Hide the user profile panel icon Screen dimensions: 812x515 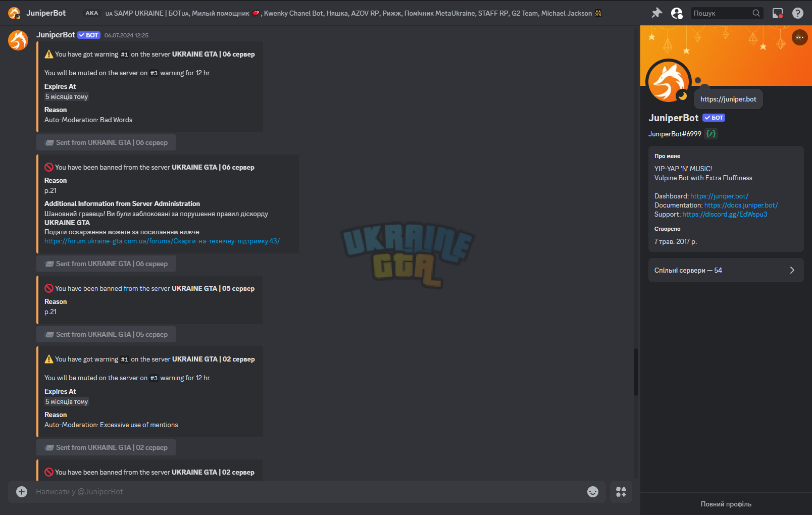pyautogui.click(x=677, y=13)
